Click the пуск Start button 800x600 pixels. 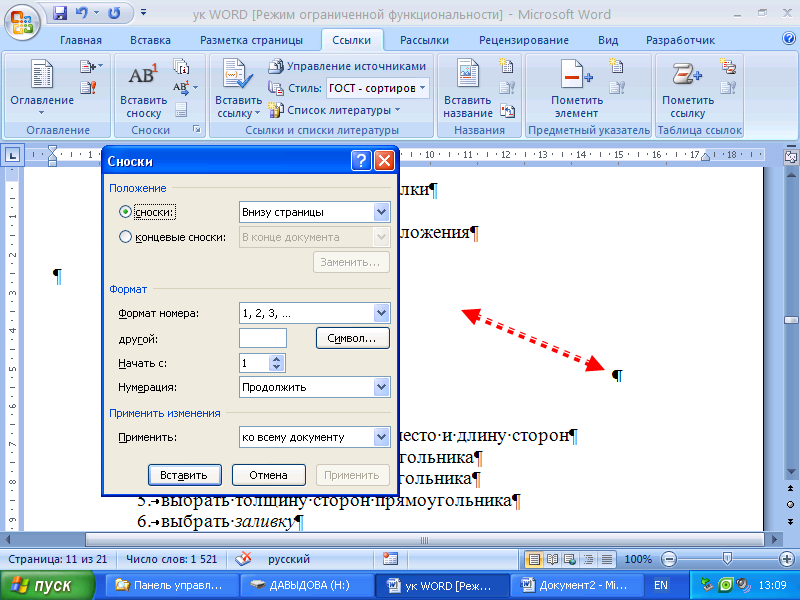[47, 586]
